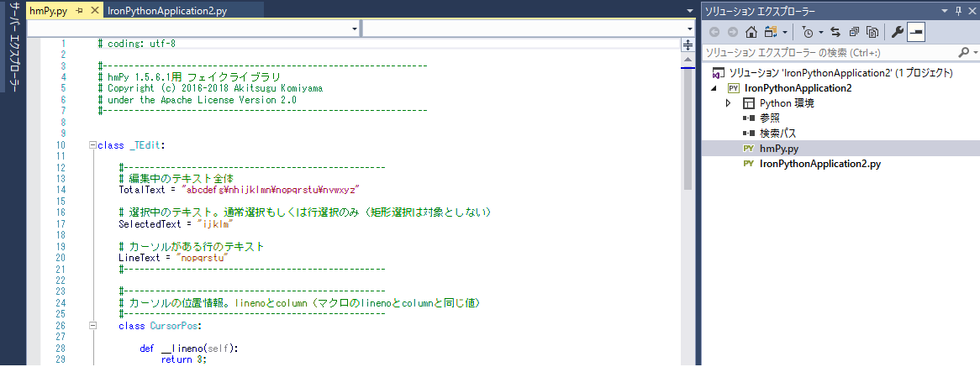Select IronPythonApplication2.py in Solution Explorer

point(819,164)
